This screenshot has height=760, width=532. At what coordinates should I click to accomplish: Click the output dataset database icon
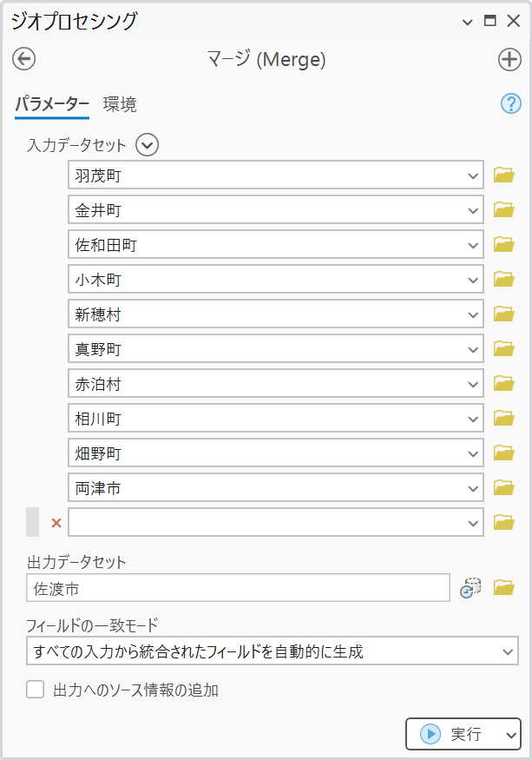click(x=471, y=588)
